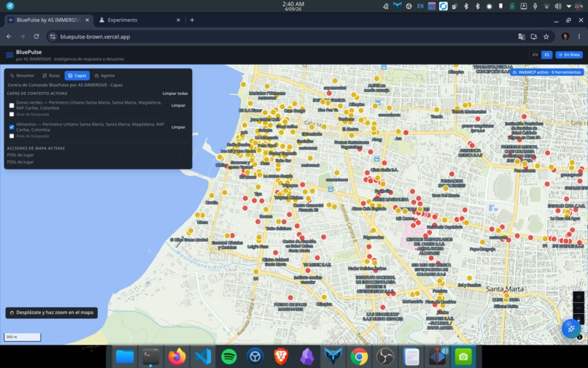Screen dimensions: 588x368
Task: Bookmark this page with star icon
Action: pos(546,37)
